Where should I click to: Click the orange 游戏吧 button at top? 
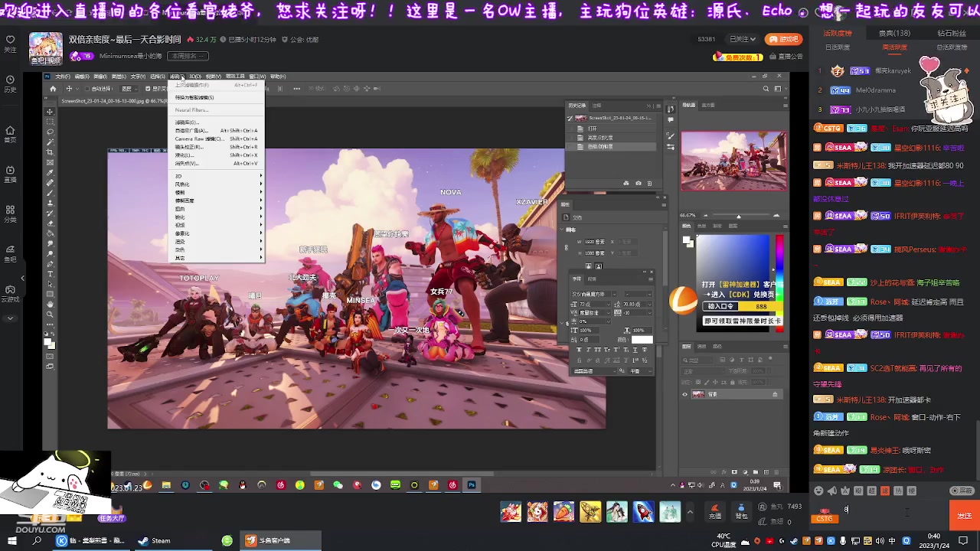pyautogui.click(x=783, y=39)
